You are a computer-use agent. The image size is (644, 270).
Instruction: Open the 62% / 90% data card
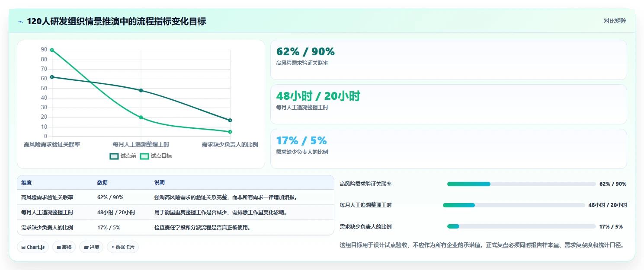(449, 60)
